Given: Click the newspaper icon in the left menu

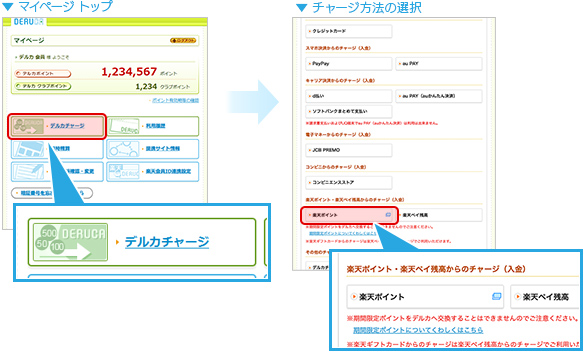Looking at the screenshot, I should 28,149.
